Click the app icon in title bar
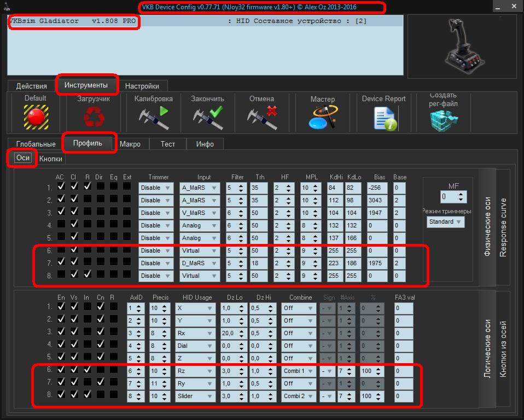 [x=7, y=7]
